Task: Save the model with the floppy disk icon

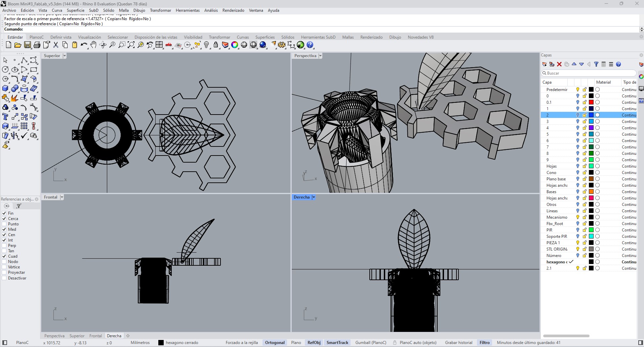Action: tap(28, 45)
